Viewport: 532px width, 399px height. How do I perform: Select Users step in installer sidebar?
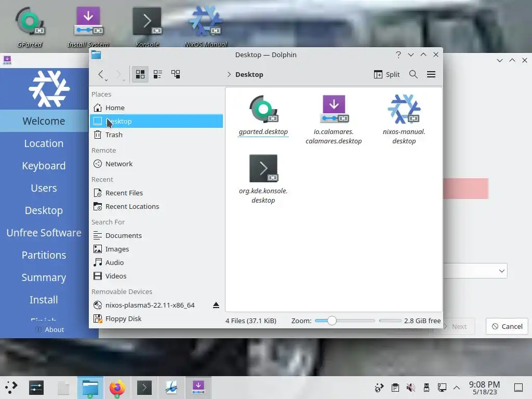click(x=44, y=188)
